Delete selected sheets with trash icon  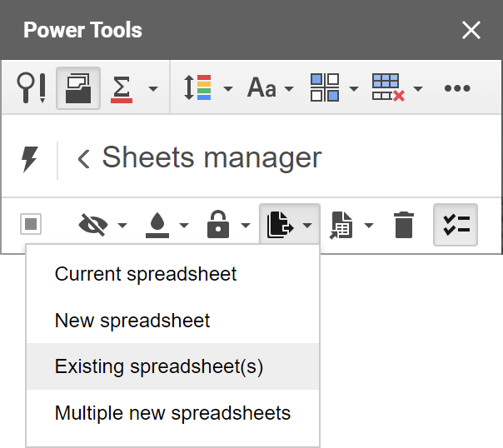404,225
